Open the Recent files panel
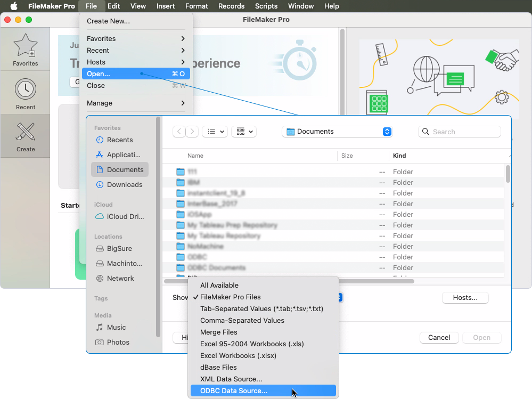The width and height of the screenshot is (532, 399). pyautogui.click(x=25, y=93)
